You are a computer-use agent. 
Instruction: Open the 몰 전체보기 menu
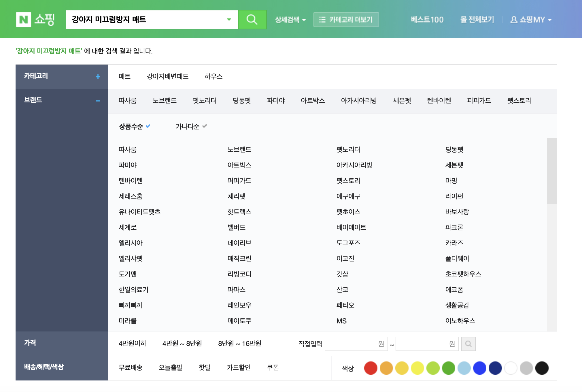tap(477, 20)
